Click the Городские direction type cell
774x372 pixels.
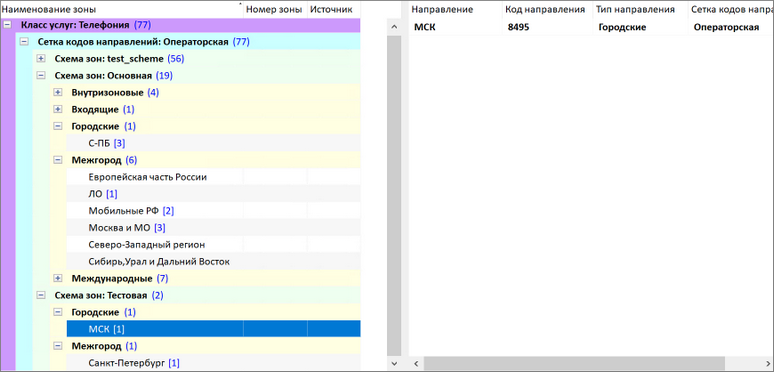[x=639, y=27]
